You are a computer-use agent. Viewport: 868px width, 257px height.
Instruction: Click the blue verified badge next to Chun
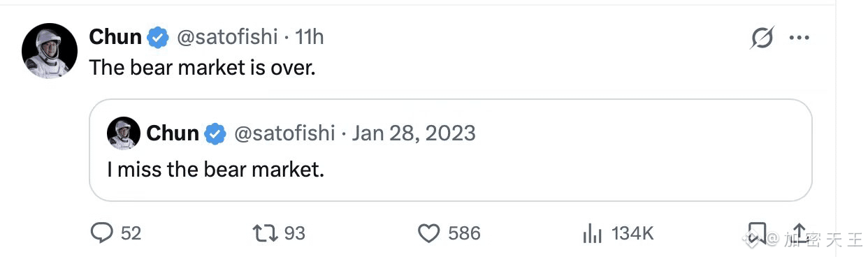coord(159,38)
